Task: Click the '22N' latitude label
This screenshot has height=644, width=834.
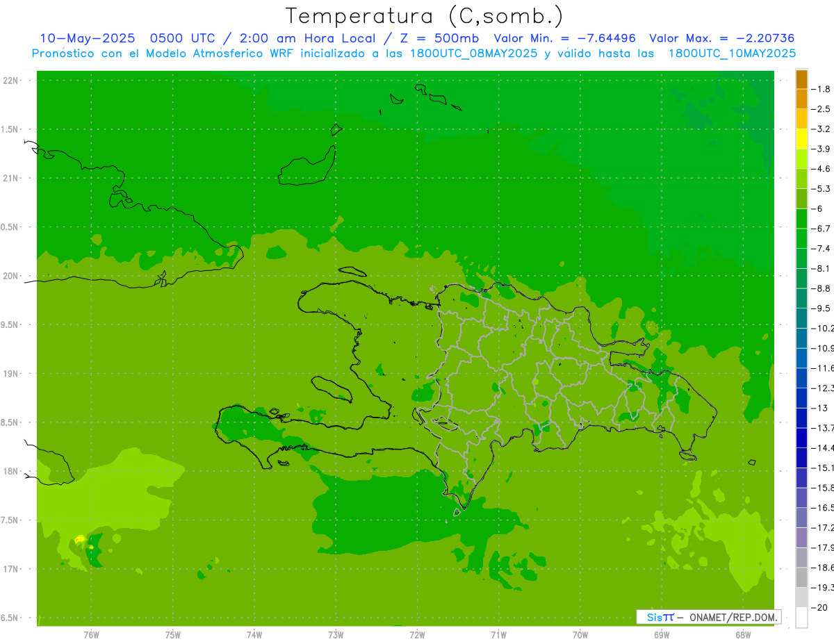Action: pyautogui.click(x=11, y=81)
